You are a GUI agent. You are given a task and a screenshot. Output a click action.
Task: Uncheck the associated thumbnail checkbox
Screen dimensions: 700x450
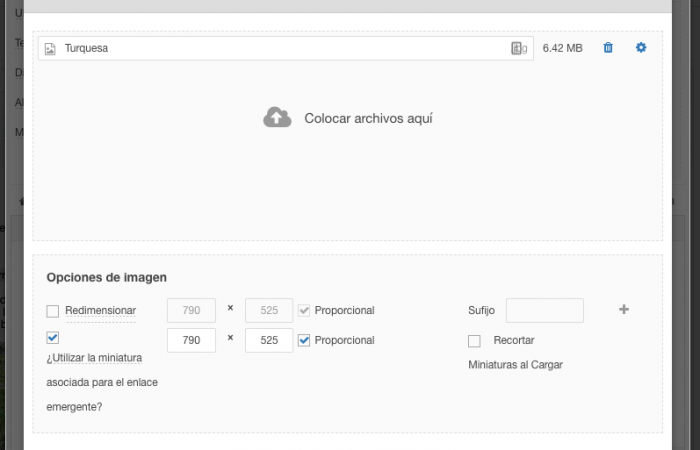click(x=53, y=338)
